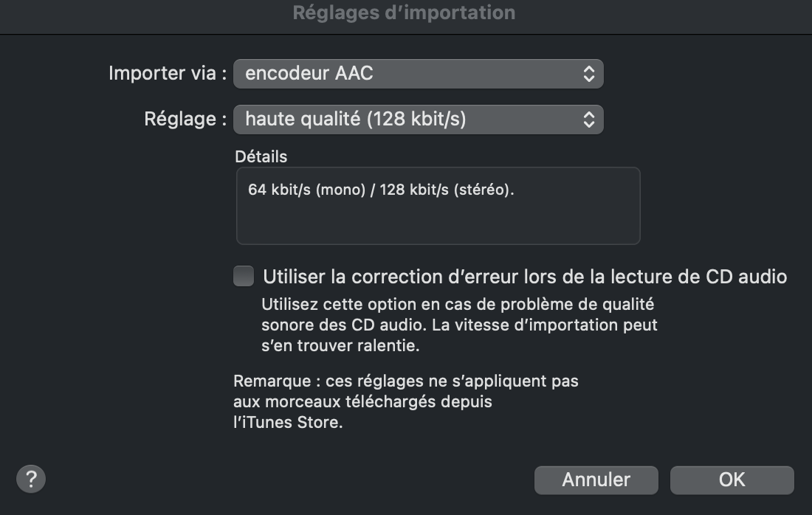
Task: Click the Utiliser la correction d'erreur label
Action: click(x=525, y=277)
